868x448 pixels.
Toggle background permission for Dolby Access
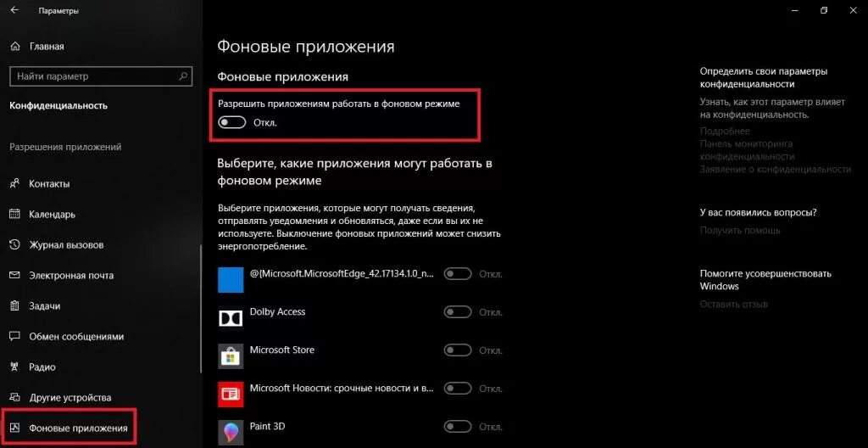click(458, 312)
